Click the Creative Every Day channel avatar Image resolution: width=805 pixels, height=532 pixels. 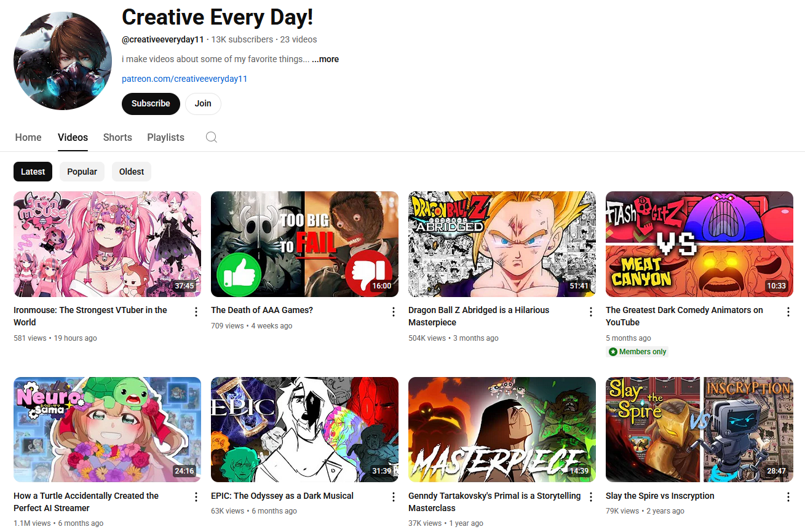[x=63, y=61]
